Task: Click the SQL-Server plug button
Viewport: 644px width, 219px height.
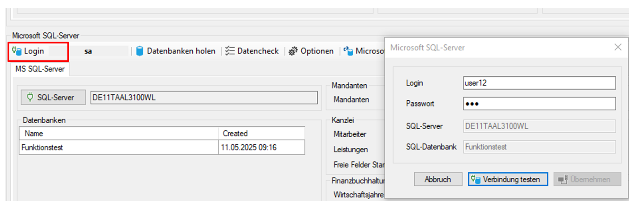Action: coord(53,97)
